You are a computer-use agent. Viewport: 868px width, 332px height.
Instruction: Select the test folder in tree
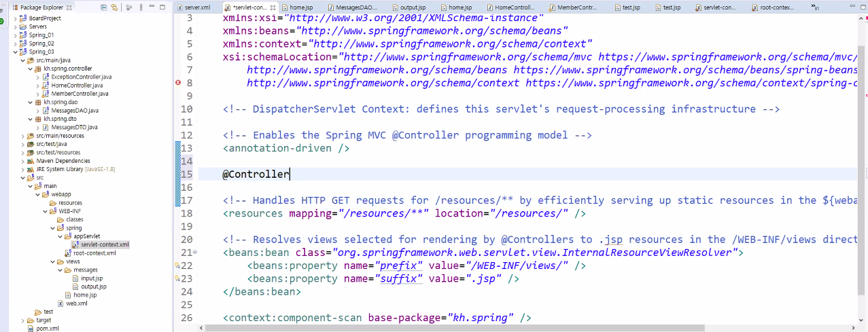(x=48, y=312)
